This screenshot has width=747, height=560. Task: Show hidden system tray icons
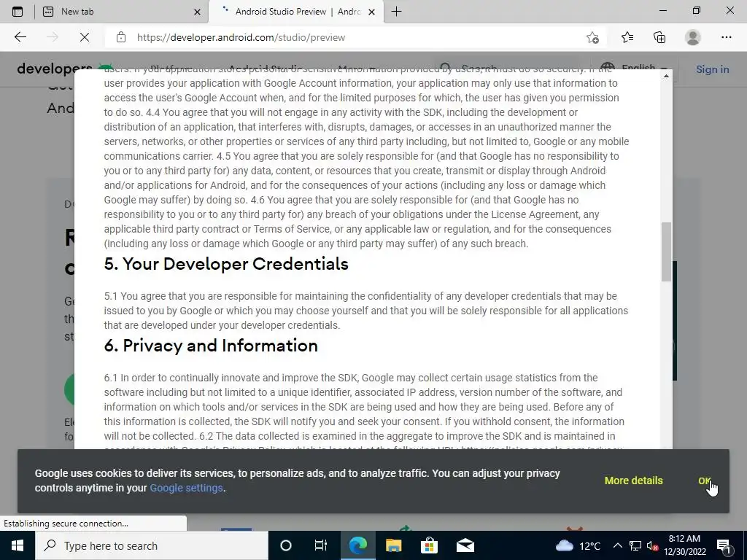(x=617, y=545)
